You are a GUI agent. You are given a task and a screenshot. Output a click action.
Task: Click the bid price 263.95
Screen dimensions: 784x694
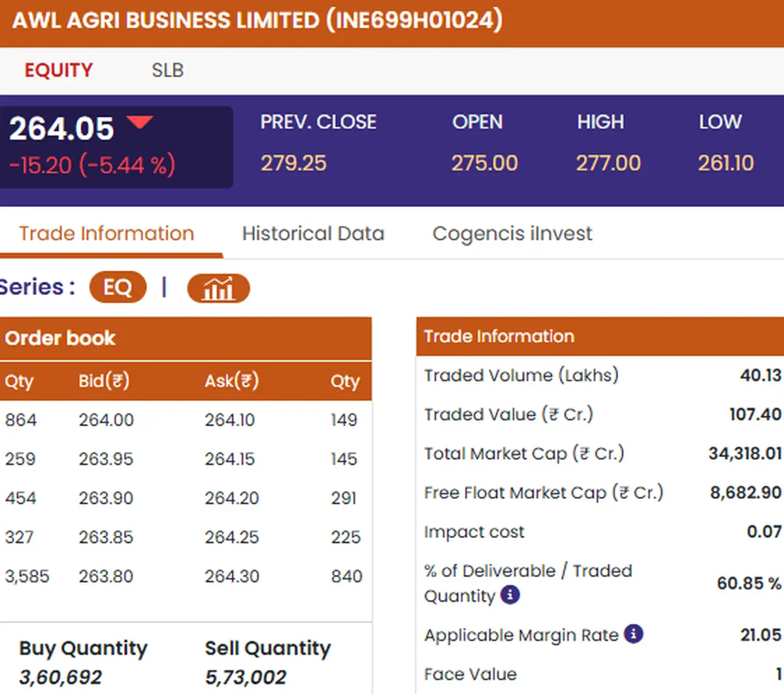(x=106, y=459)
